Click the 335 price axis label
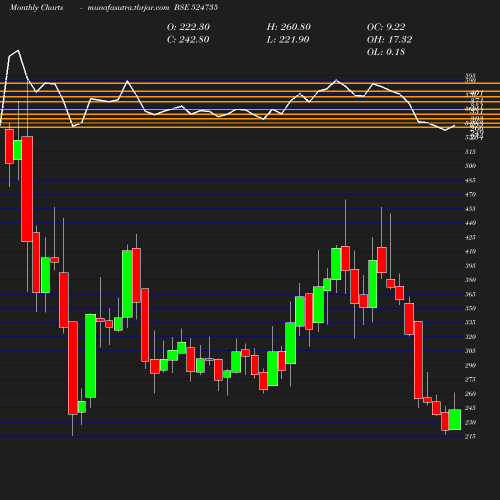Viewport: 500px width, 500px height. coord(470,322)
